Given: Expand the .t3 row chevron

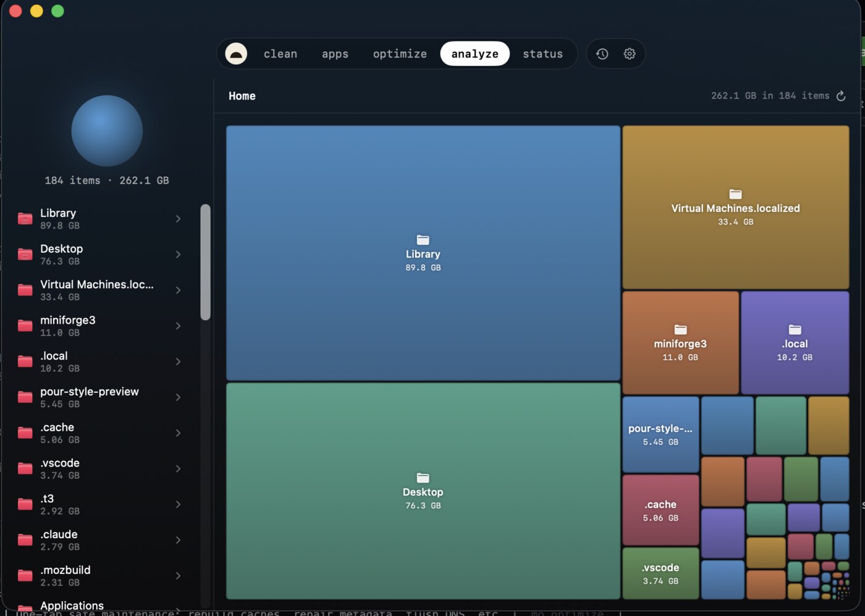Looking at the screenshot, I should pyautogui.click(x=178, y=505).
